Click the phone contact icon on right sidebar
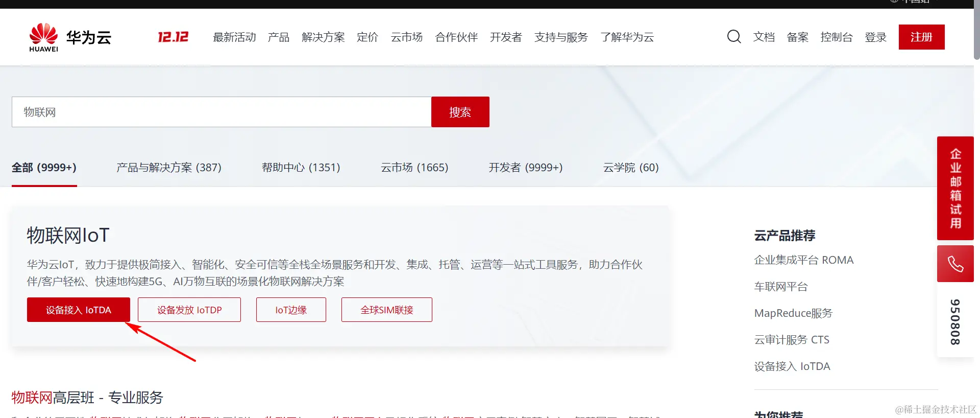 (955, 264)
